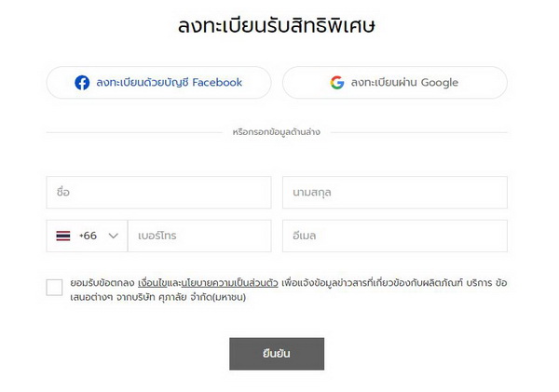
Task: Select the +66 country code text
Action: (x=89, y=236)
